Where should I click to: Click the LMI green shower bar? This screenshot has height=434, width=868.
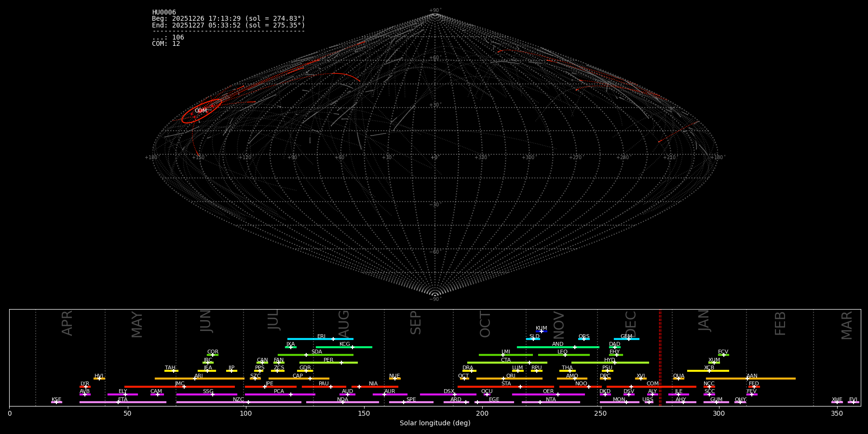coord(506,355)
